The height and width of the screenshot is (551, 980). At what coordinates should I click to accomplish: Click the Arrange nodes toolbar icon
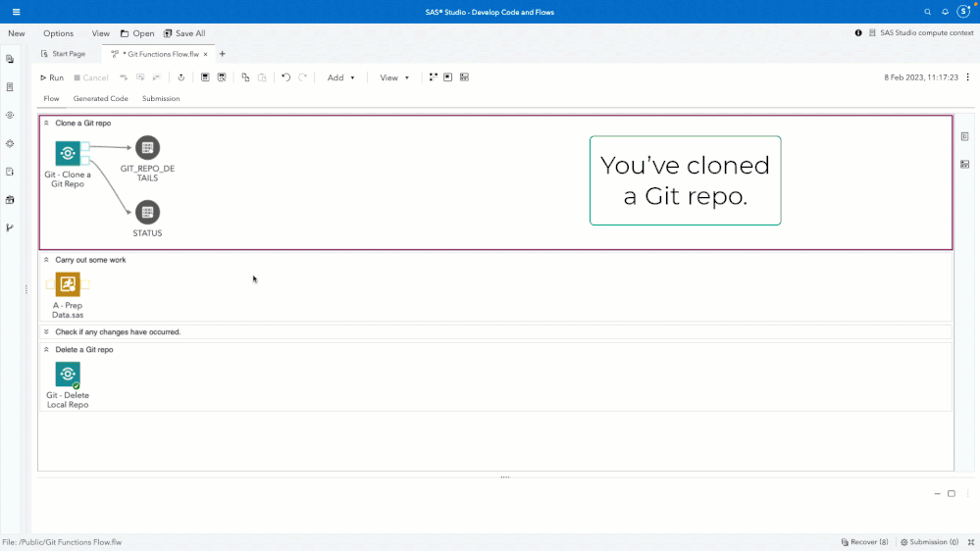tap(434, 77)
